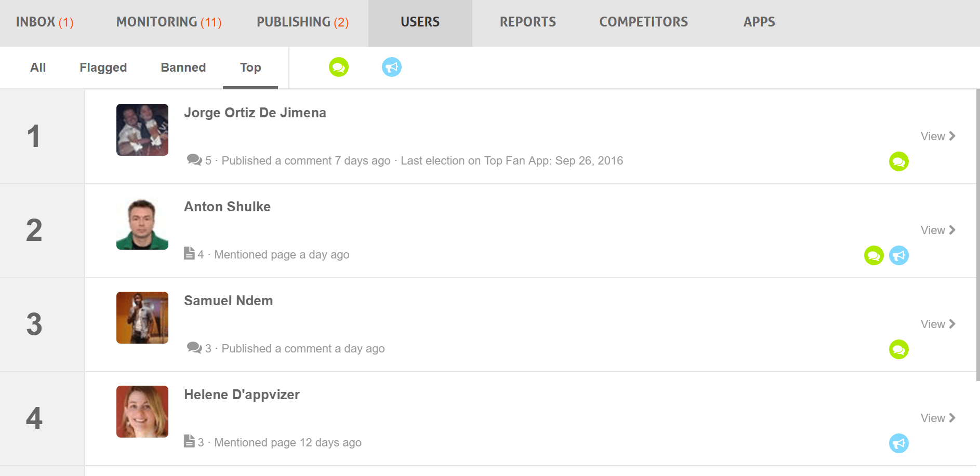Toggle the green comment filter icon

tap(339, 67)
